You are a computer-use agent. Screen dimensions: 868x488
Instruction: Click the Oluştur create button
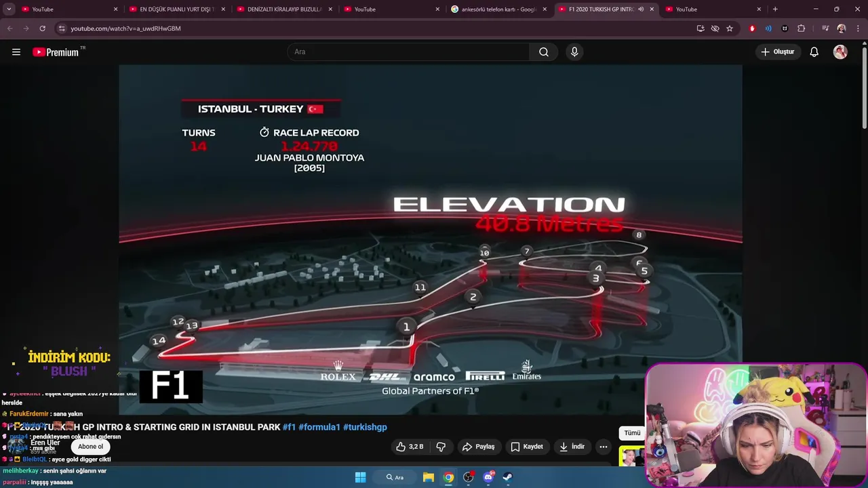click(x=777, y=52)
